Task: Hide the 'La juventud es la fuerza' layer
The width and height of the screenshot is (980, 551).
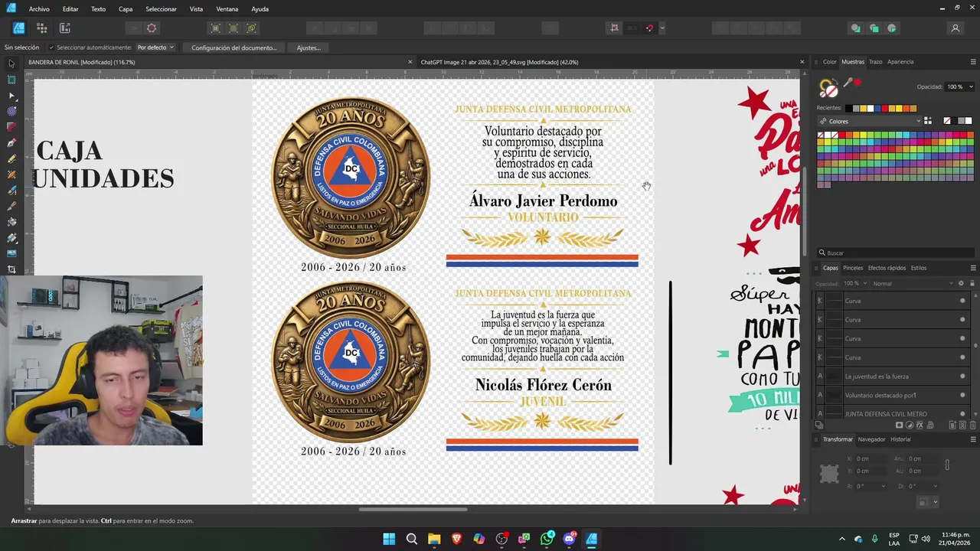Action: pos(962,377)
